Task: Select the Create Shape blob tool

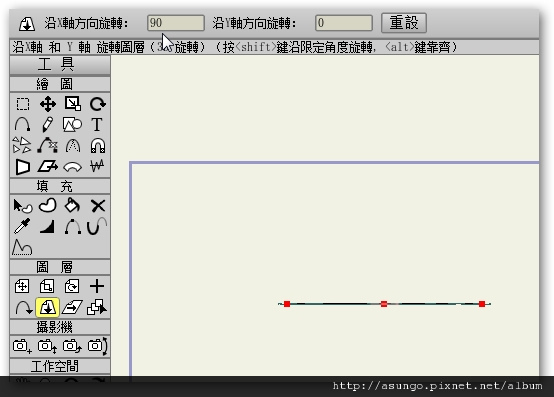Action: click(x=48, y=205)
